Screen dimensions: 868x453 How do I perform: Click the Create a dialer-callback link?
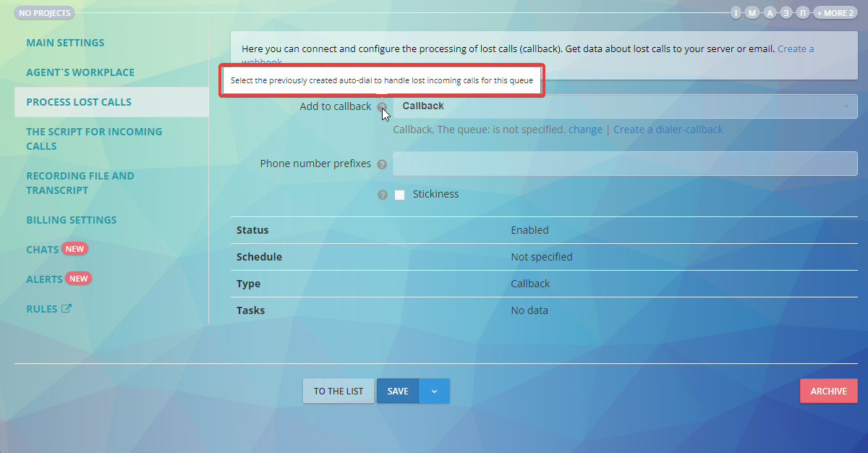click(668, 129)
